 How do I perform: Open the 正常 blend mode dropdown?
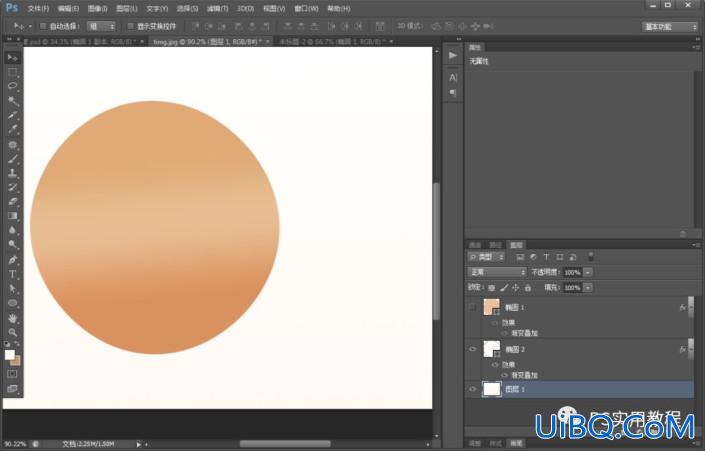point(497,272)
